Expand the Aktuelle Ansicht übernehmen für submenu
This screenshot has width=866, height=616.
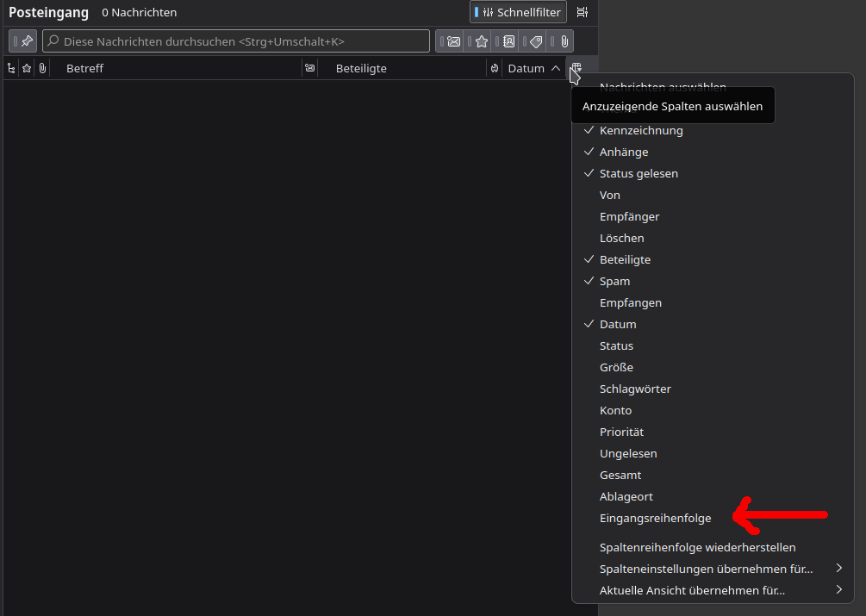point(692,590)
